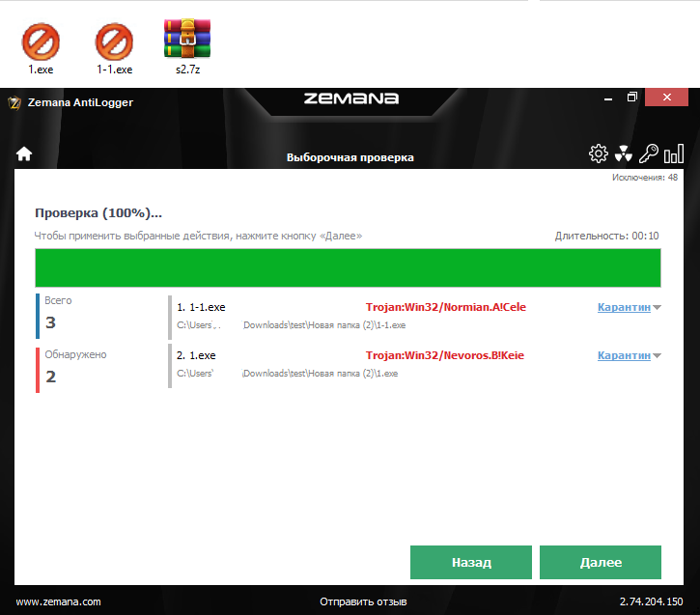
Task: Open www.zemana.com link
Action: (59, 601)
